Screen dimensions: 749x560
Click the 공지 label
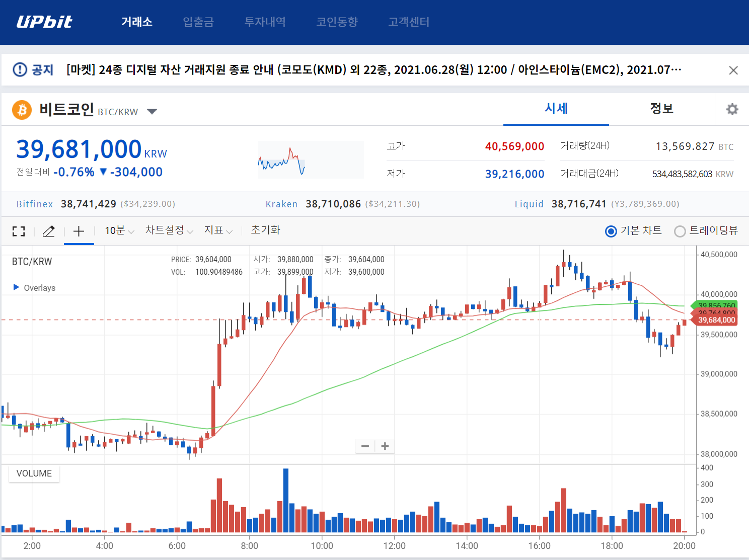[x=43, y=70]
